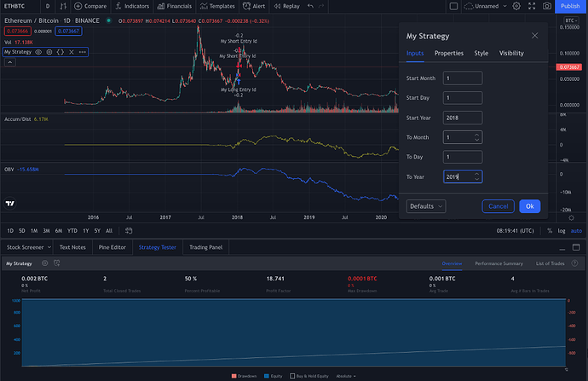Open My Strategy source code braces icon
The width and height of the screenshot is (588, 381).
pos(60,52)
